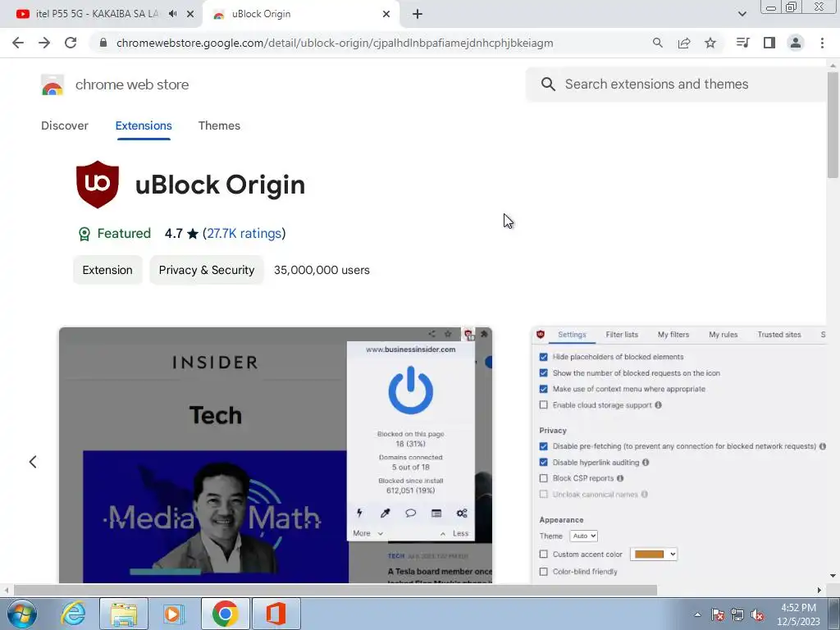Enable Color-blind friendly checkbox
Screen dimensions: 840x630
(x=544, y=572)
